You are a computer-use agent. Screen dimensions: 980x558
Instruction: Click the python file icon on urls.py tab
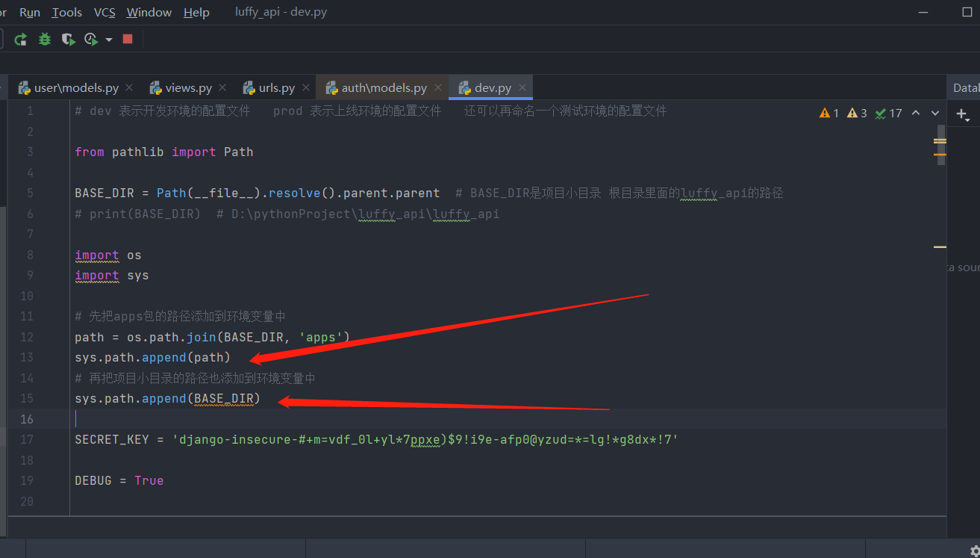click(x=249, y=87)
